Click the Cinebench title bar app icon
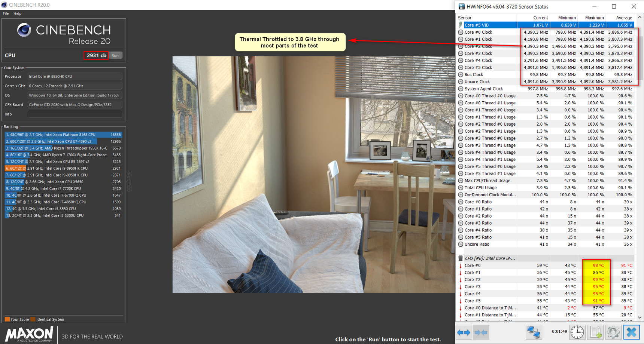Screen dimensions: 644x344 click(x=4, y=5)
